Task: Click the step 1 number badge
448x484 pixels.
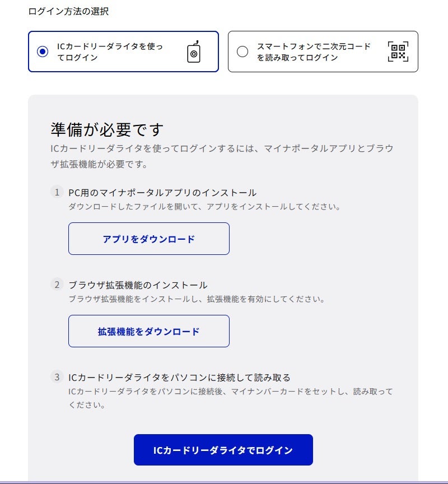Action: point(57,192)
